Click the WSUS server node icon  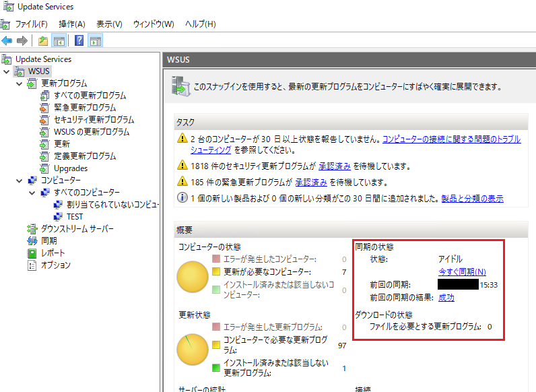(19, 71)
